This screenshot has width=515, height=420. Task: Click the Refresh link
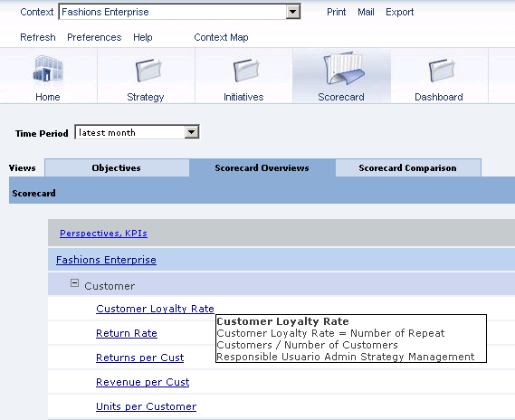(x=38, y=37)
